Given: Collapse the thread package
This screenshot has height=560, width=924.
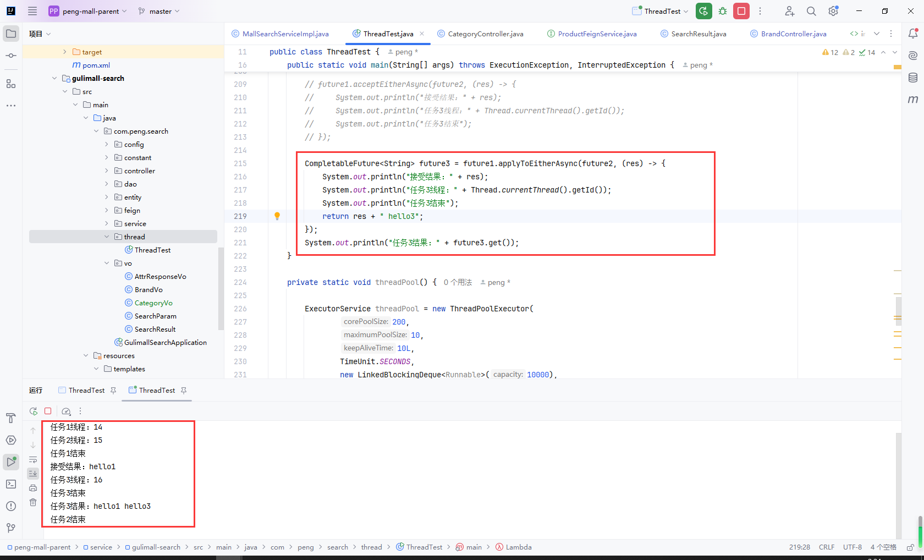Looking at the screenshot, I should coord(107,237).
